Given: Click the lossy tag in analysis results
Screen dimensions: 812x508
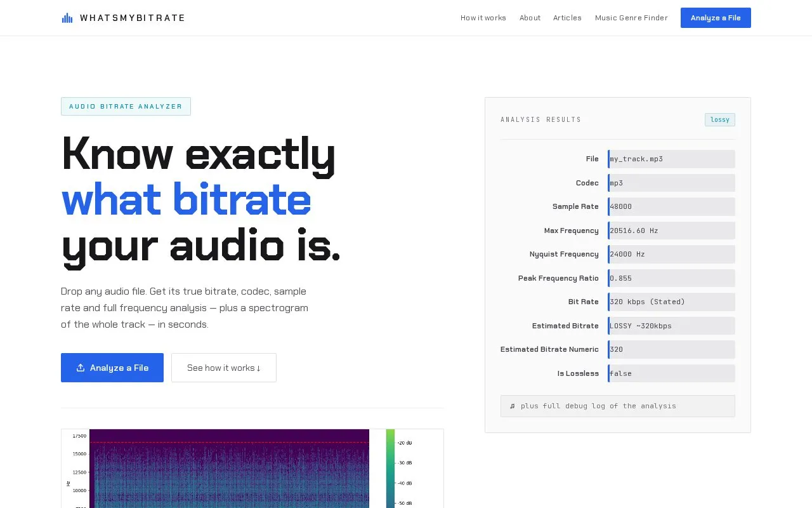Looking at the screenshot, I should [720, 119].
